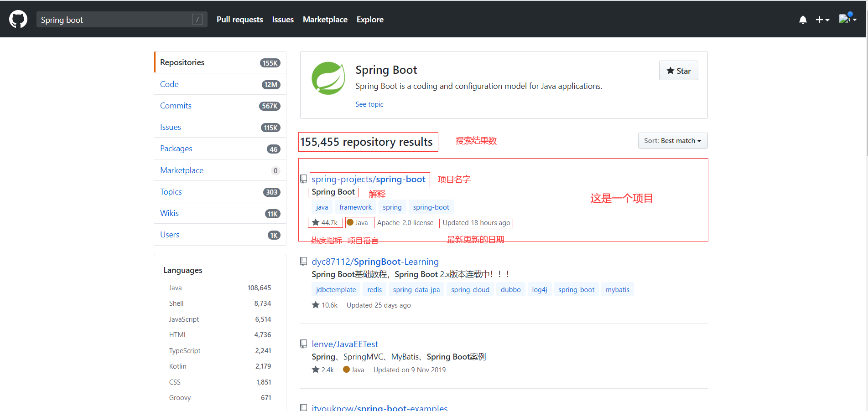Filter results by Kotlin language

pos(220,366)
